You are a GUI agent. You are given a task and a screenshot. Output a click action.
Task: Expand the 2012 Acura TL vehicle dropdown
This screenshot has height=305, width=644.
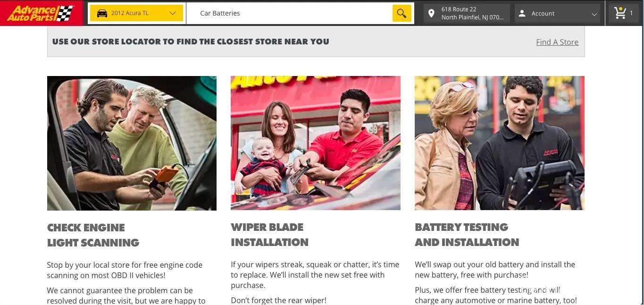point(136,13)
